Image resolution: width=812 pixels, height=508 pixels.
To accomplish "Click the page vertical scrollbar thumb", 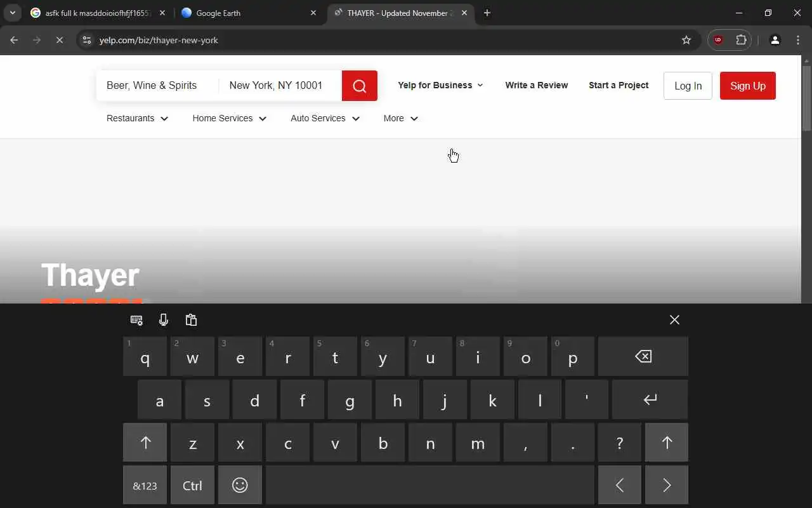I will coord(806,98).
